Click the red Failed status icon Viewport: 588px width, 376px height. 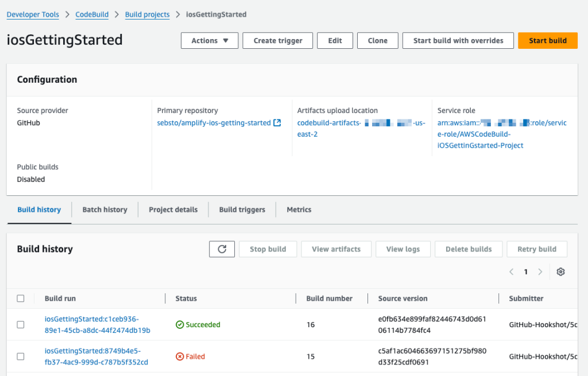pos(180,356)
